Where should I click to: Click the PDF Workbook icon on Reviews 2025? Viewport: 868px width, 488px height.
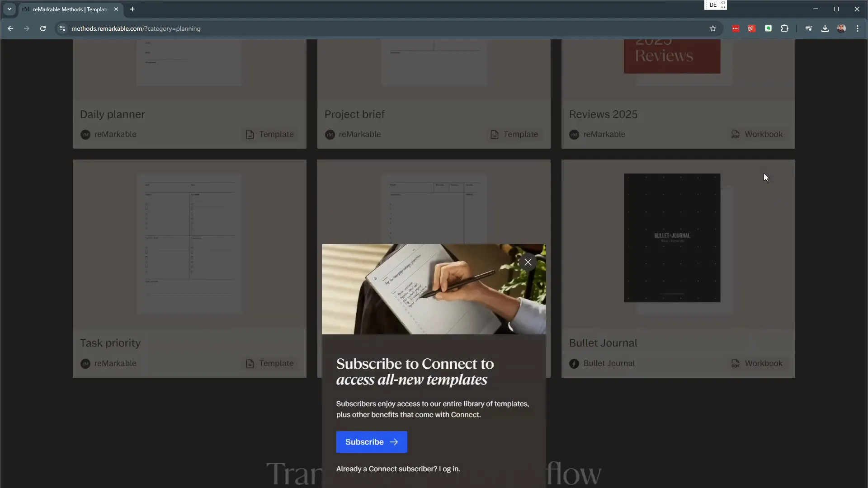736,135
